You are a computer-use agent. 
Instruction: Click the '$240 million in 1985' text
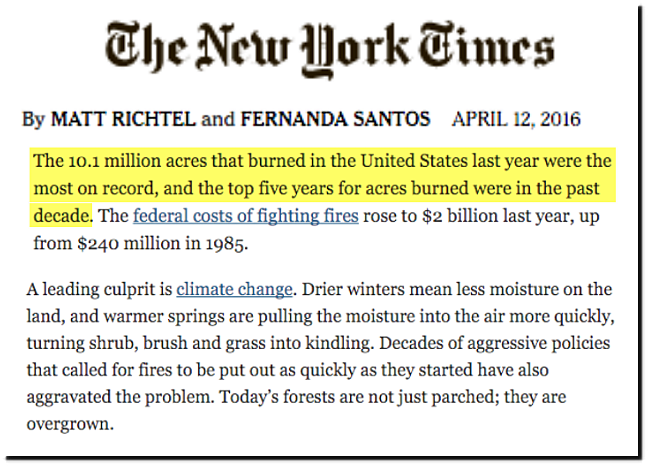(x=162, y=244)
